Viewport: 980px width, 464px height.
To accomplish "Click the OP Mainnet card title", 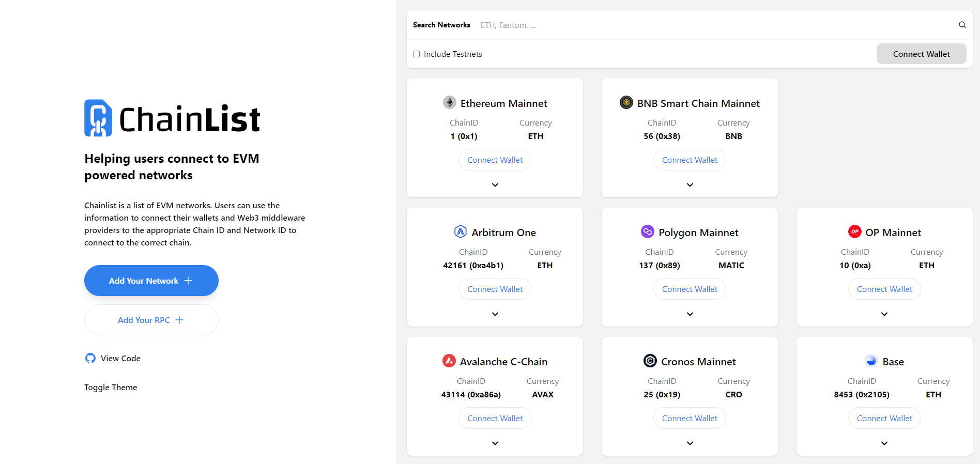I will (x=893, y=233).
